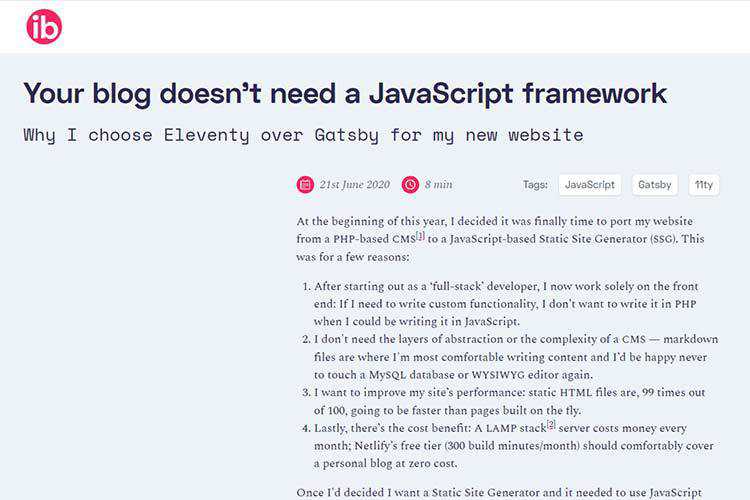Click list item two about layers of abstraction
The image size is (750, 500).
tap(510, 357)
